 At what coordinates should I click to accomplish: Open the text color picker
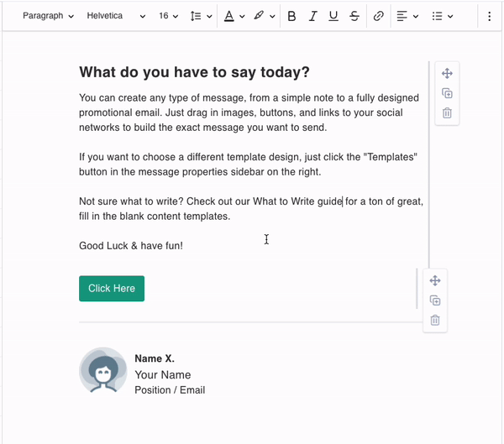click(x=234, y=16)
